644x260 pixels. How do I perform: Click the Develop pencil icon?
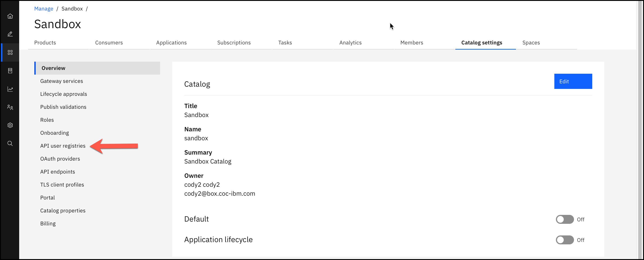coord(10,34)
